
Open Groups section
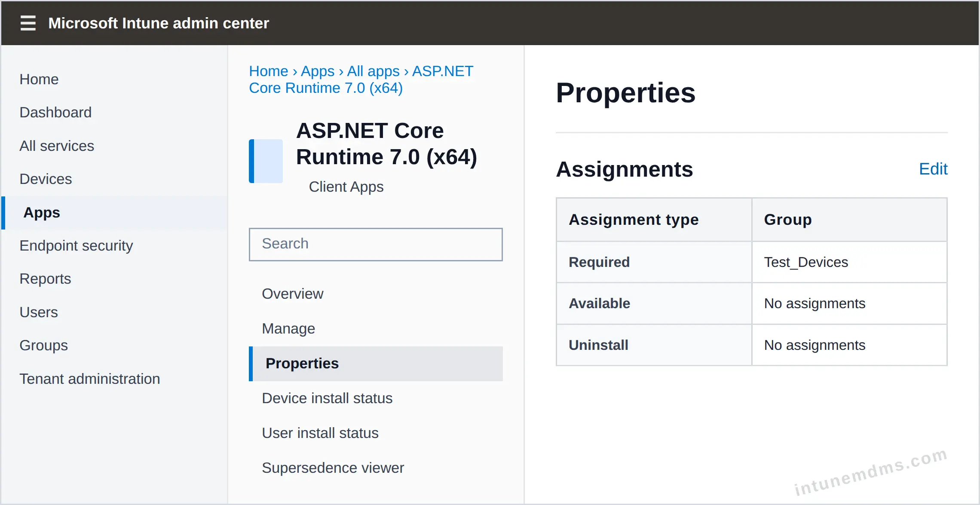tap(43, 345)
